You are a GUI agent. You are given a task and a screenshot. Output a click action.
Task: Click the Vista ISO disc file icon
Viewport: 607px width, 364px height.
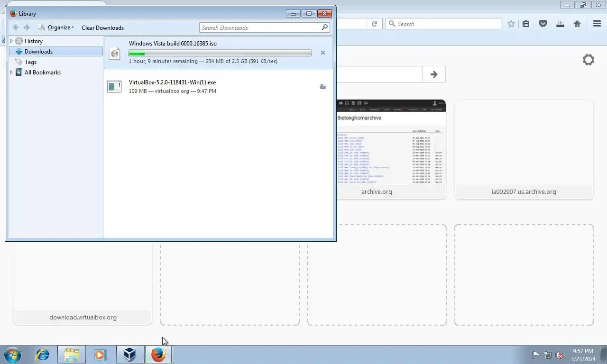114,53
